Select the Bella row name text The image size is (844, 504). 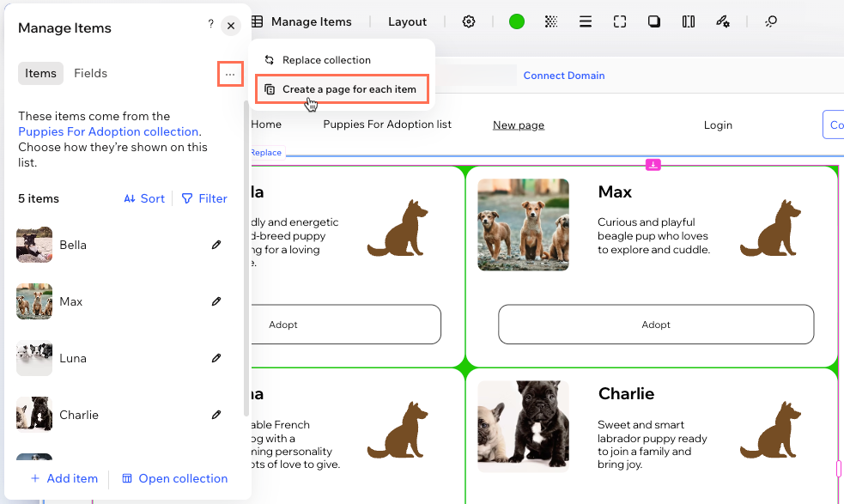(x=73, y=245)
